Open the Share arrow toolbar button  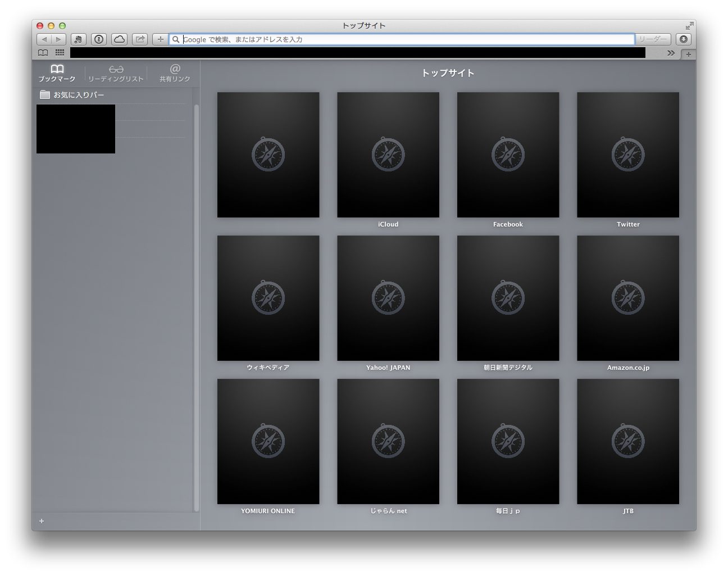click(140, 39)
